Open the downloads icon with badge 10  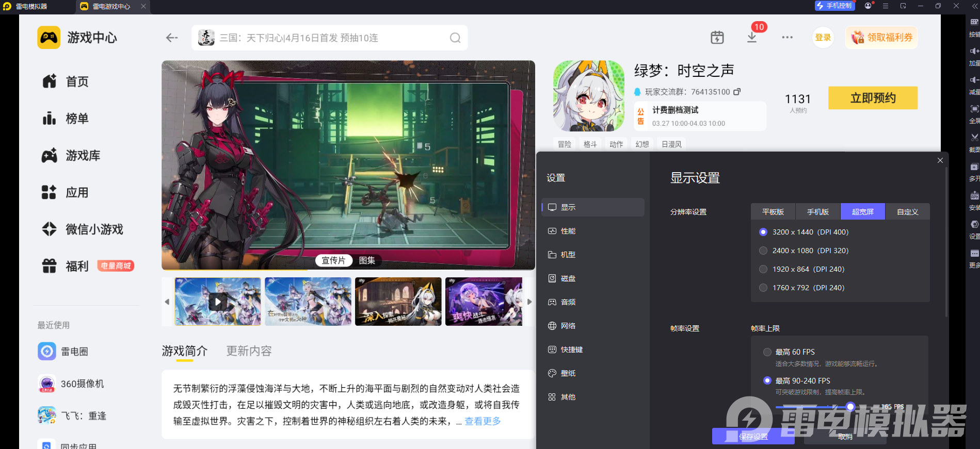tap(752, 37)
